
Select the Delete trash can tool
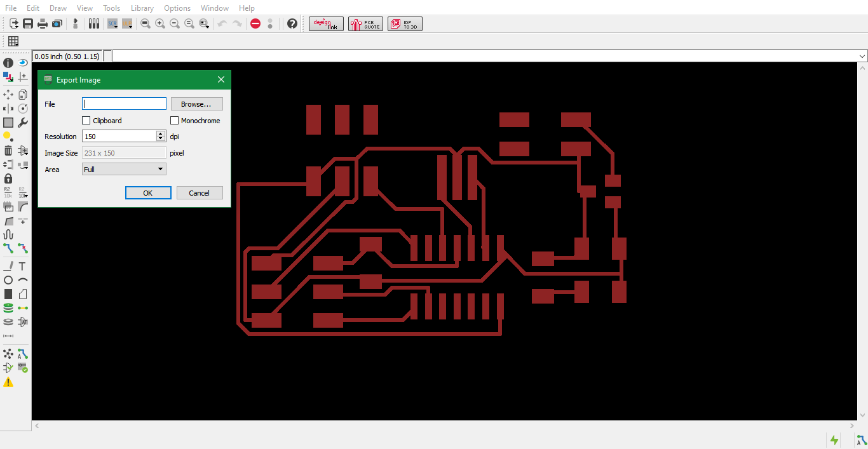tap(8, 151)
